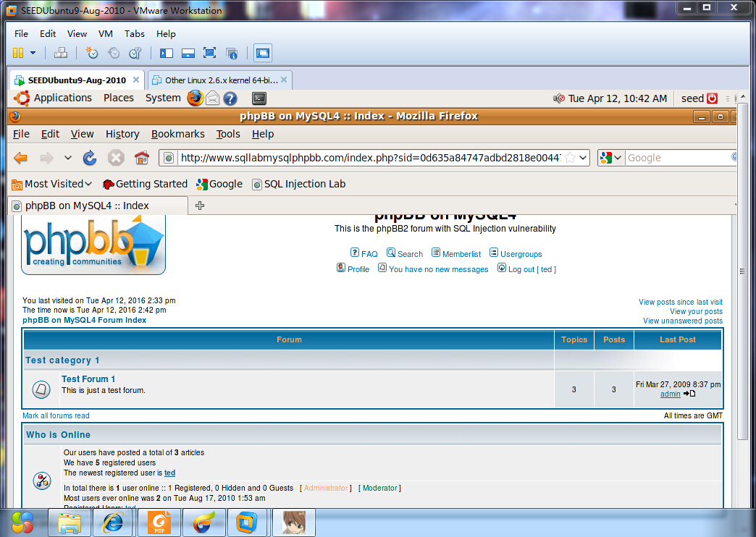Open Ubuntu Places menu
Screen dimensions: 756x537
pyautogui.click(x=119, y=98)
